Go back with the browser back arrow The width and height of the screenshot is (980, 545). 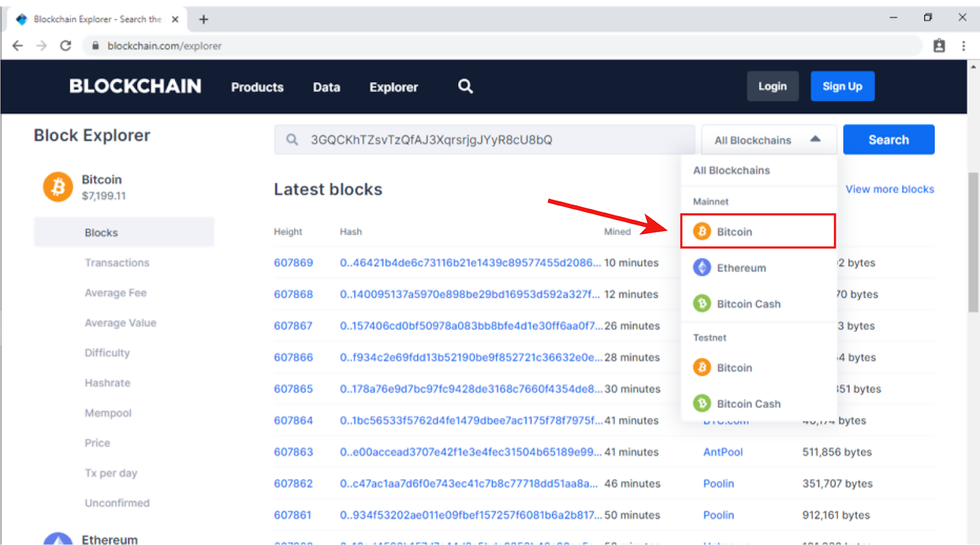(x=18, y=45)
